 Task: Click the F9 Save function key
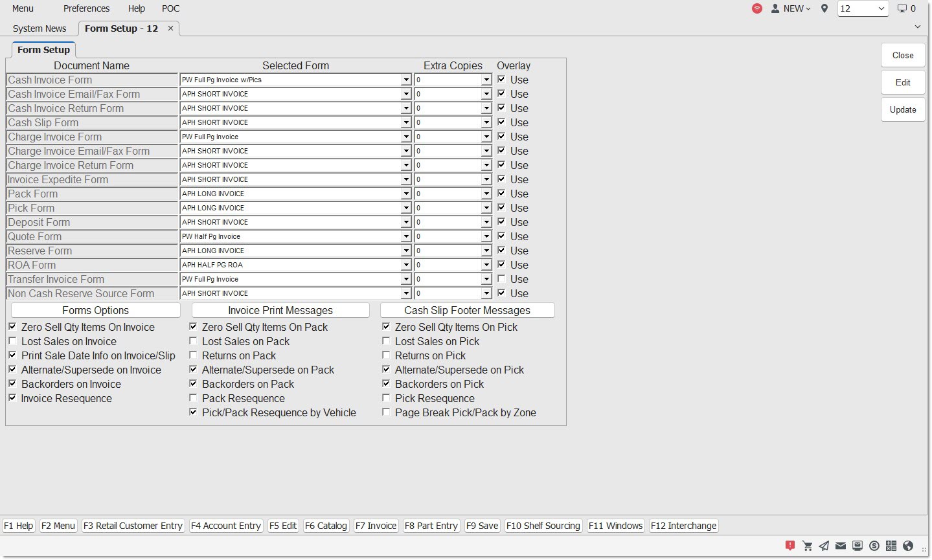point(482,526)
